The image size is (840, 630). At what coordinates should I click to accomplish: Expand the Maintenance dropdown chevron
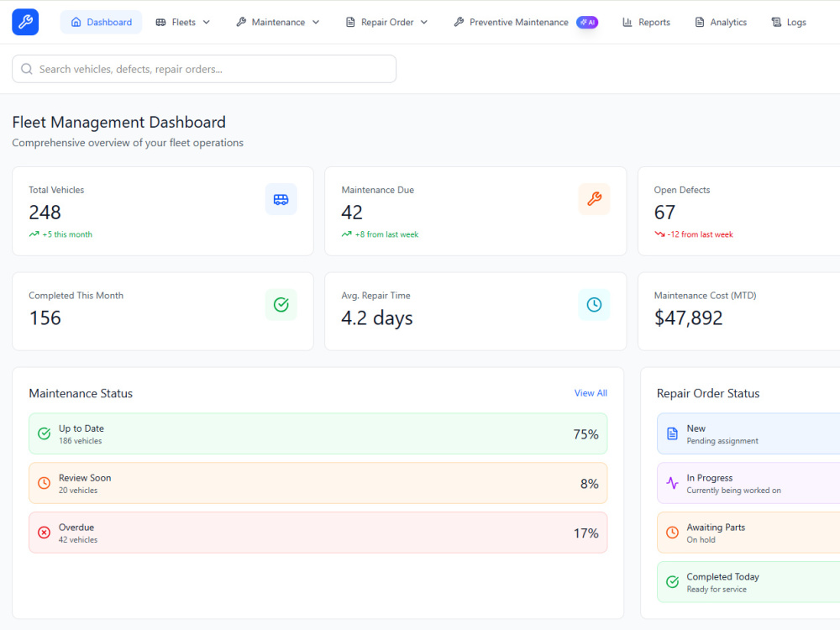pos(316,22)
